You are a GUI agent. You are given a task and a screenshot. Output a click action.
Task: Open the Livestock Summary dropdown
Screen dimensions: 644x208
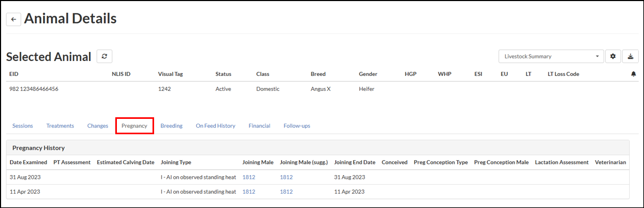click(x=551, y=56)
